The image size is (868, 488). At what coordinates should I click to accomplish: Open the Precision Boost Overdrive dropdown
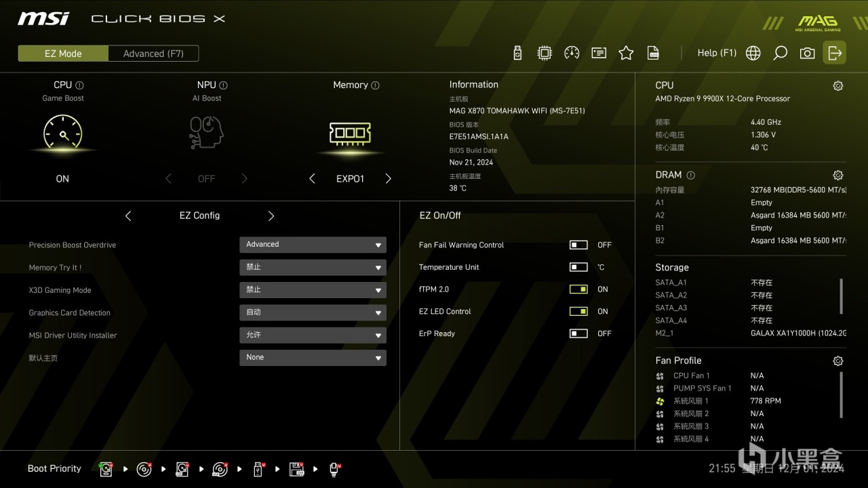313,245
